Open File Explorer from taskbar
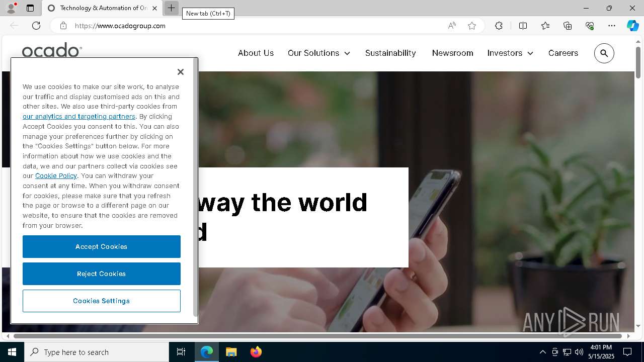The image size is (644, 362). 231,352
